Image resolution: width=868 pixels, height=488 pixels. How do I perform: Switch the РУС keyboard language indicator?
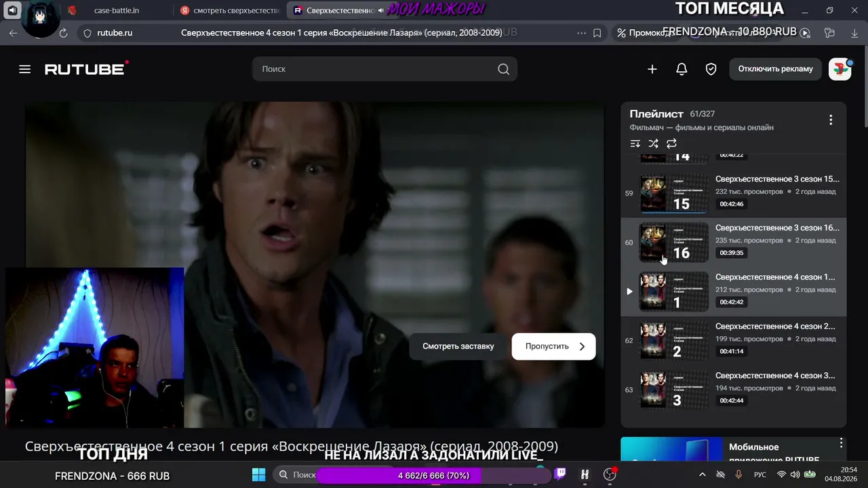760,475
